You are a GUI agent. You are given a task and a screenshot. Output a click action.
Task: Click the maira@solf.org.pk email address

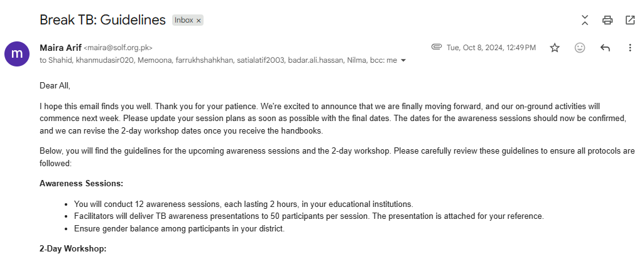[x=118, y=48]
